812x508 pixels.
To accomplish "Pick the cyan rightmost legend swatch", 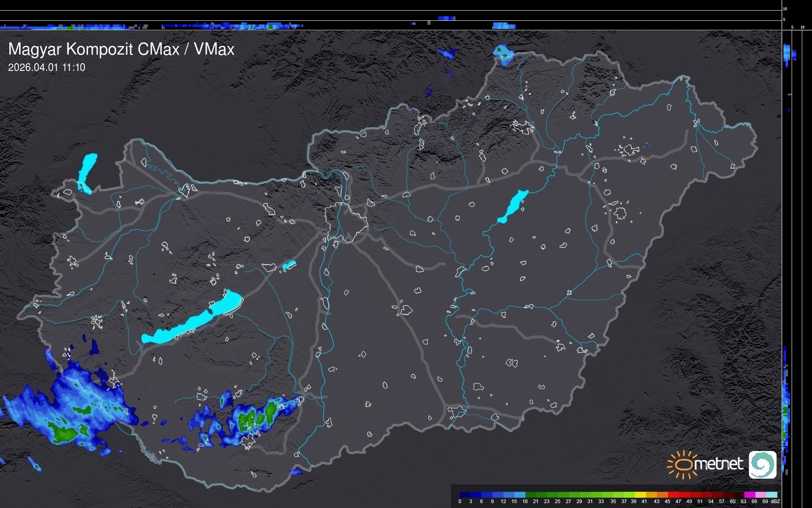I will tap(772, 495).
